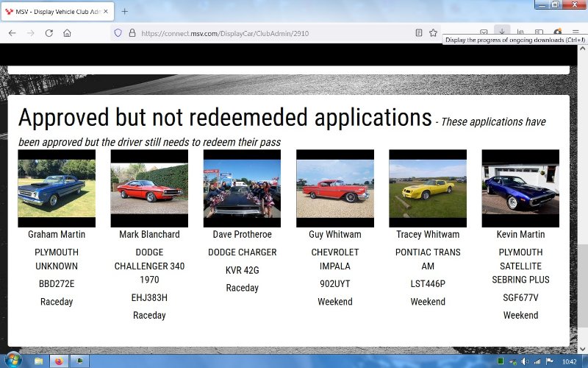Open Guy Whitwam's red Chevrolet Impala photo
Image resolution: width=588 pixels, height=368 pixels.
[335, 188]
